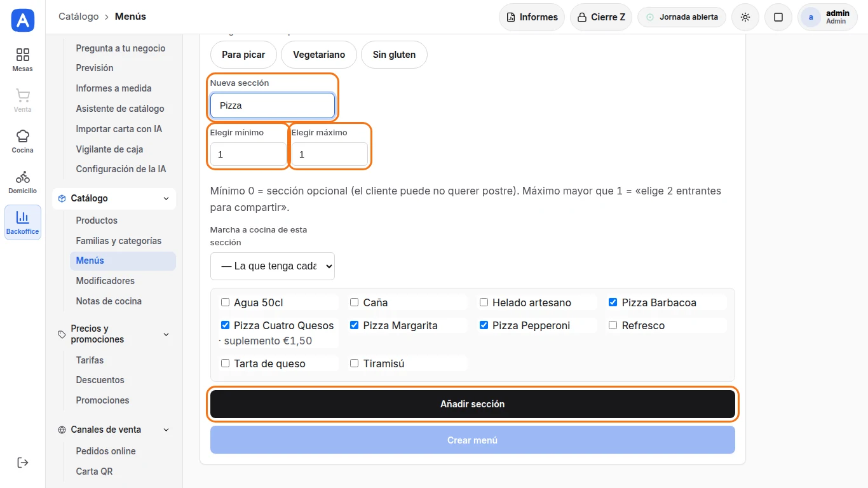
Task: Click the Crear menú button
Action: coord(473,440)
